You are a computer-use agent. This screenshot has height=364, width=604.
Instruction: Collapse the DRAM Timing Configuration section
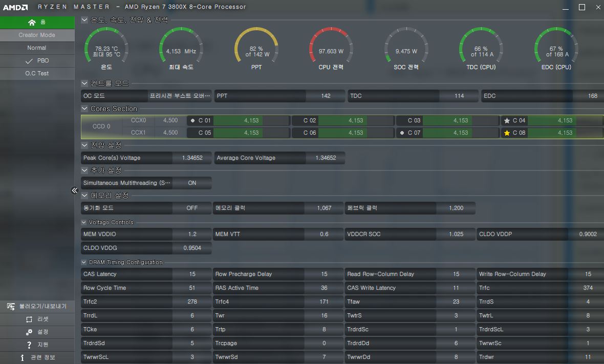83,262
